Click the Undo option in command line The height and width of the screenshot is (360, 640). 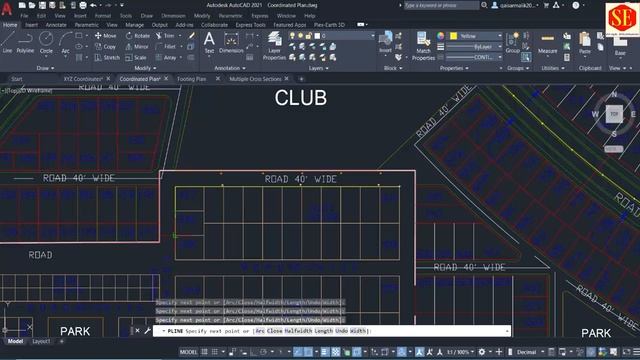(x=342, y=331)
